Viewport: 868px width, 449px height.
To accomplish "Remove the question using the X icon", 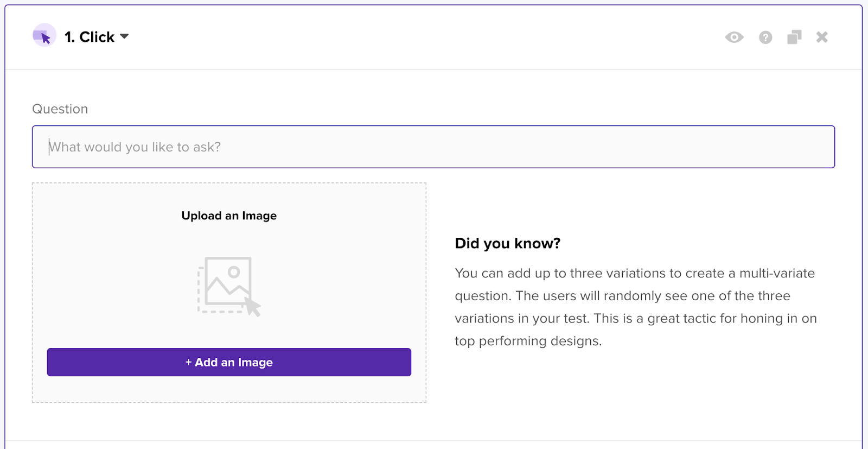I will 822,37.
